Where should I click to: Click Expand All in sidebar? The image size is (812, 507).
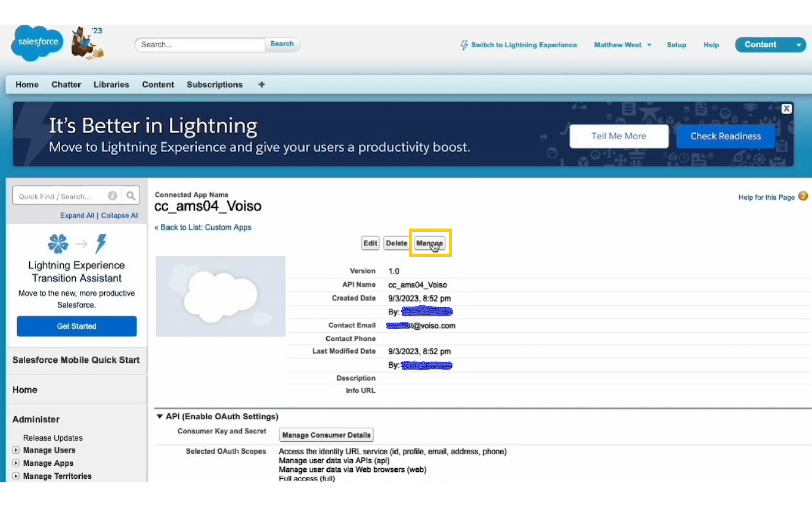pos(77,216)
